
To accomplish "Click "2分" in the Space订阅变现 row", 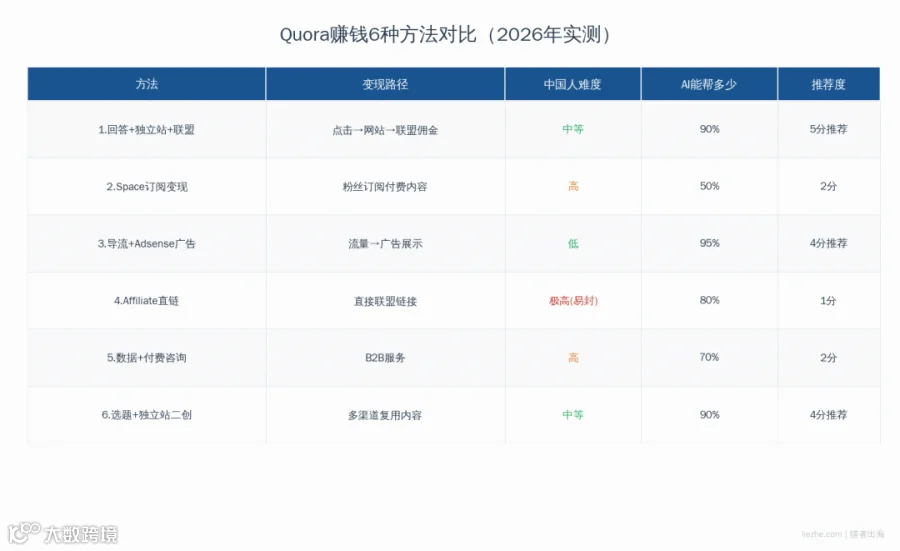I will (x=828, y=186).
